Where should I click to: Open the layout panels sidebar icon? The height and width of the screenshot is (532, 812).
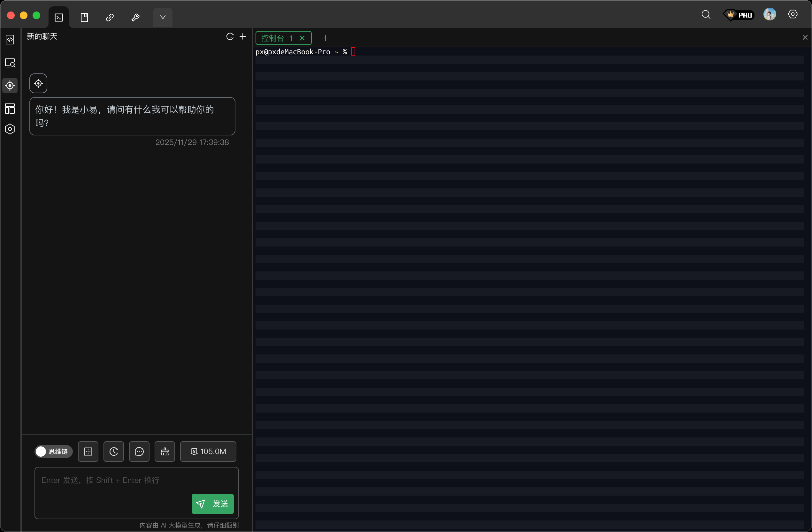click(x=10, y=109)
